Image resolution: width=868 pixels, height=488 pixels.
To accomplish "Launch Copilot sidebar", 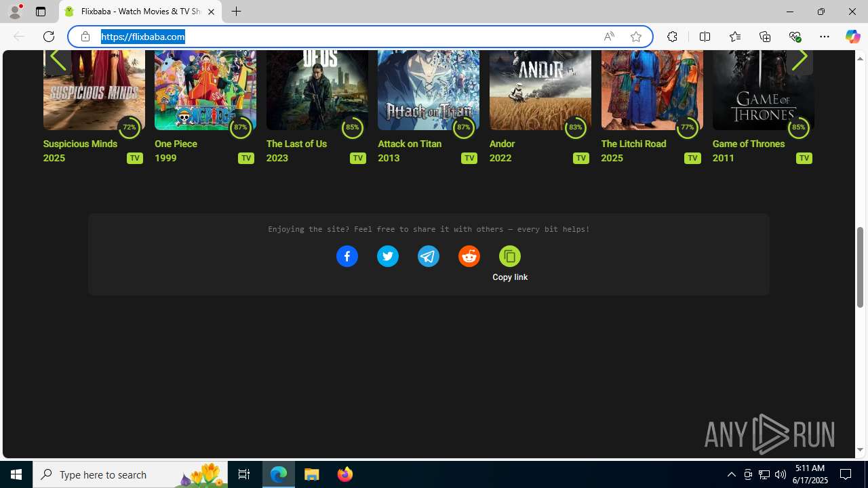I will point(852,37).
